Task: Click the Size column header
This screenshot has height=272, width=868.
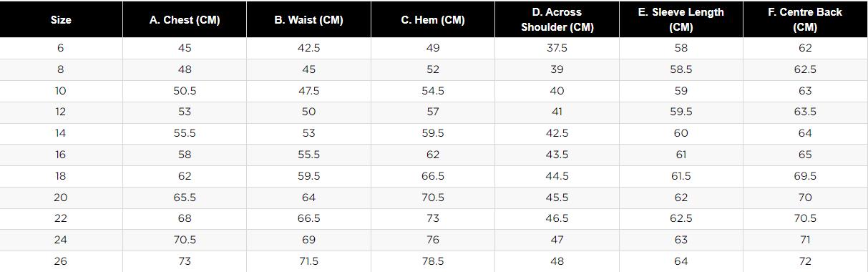Action: [x=61, y=20]
